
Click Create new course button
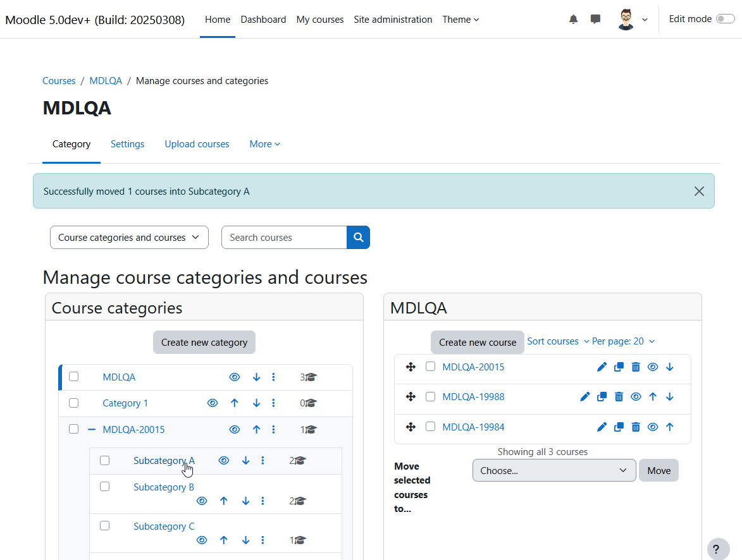(x=478, y=343)
